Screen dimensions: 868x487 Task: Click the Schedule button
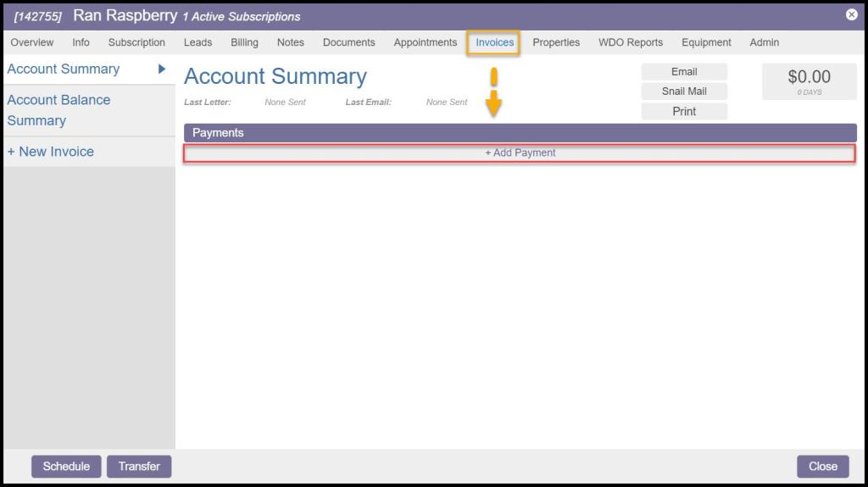(x=66, y=467)
